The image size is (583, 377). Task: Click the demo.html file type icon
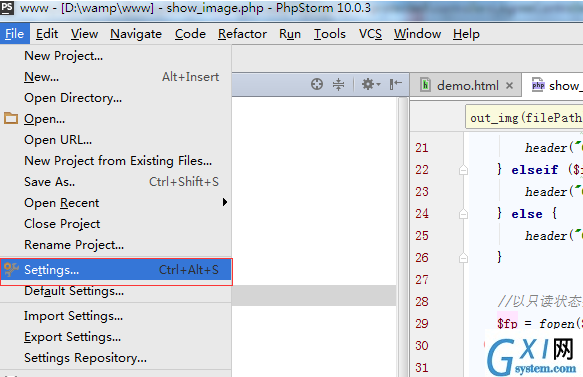click(425, 85)
